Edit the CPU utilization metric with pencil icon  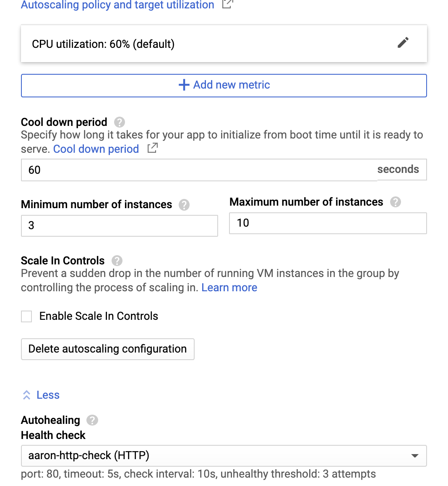point(403,43)
